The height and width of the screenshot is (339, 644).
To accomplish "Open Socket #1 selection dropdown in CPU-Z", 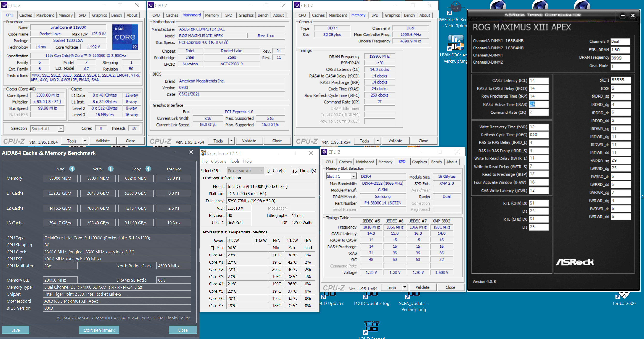I will (x=47, y=128).
